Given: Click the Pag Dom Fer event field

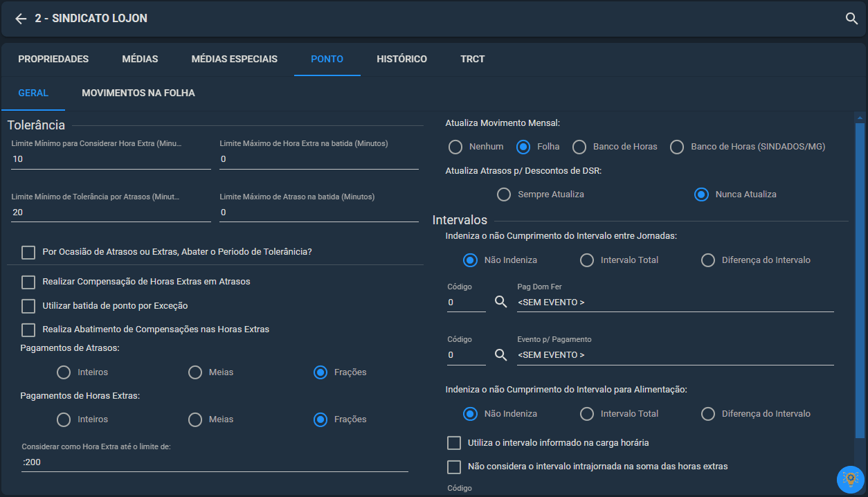Looking at the screenshot, I should [x=675, y=302].
